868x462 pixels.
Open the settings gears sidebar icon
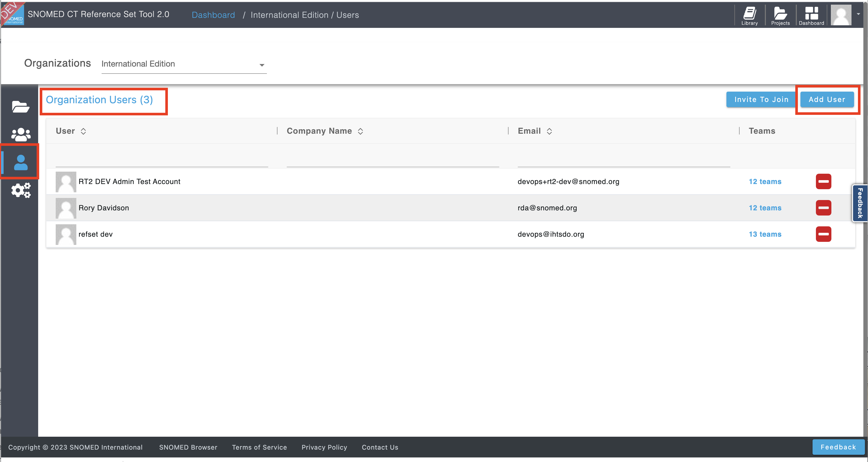[x=21, y=190]
